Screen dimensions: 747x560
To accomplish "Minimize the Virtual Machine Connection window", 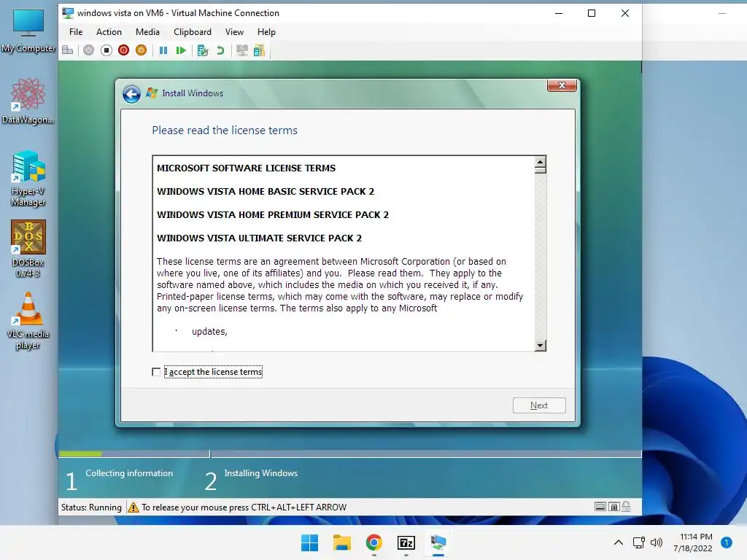I will click(559, 13).
